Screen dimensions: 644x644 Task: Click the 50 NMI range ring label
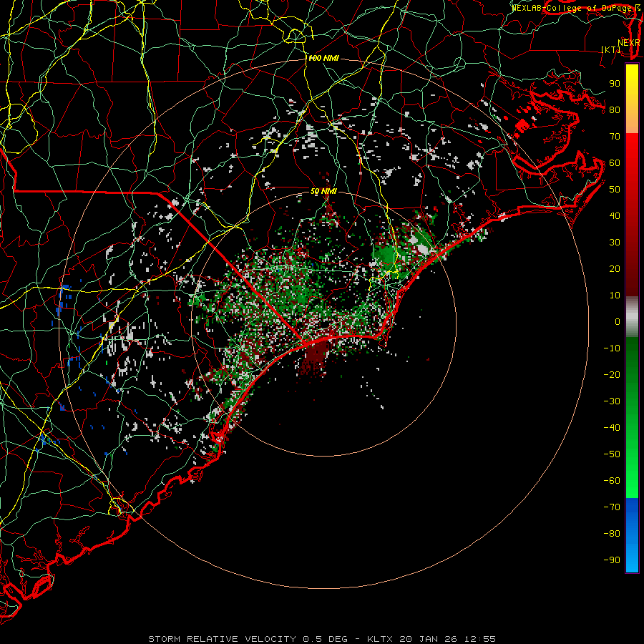click(x=323, y=191)
